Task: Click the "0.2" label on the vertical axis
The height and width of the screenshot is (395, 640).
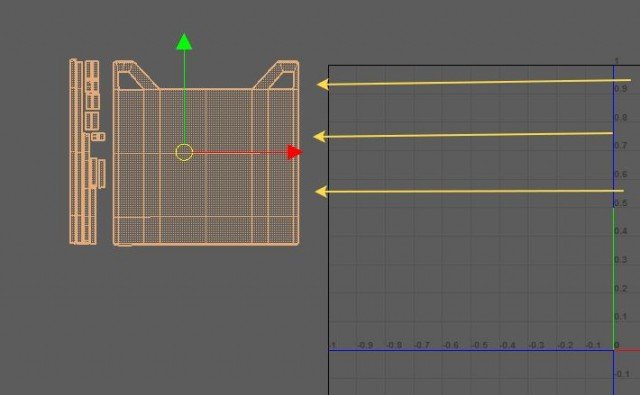Action: point(621,288)
